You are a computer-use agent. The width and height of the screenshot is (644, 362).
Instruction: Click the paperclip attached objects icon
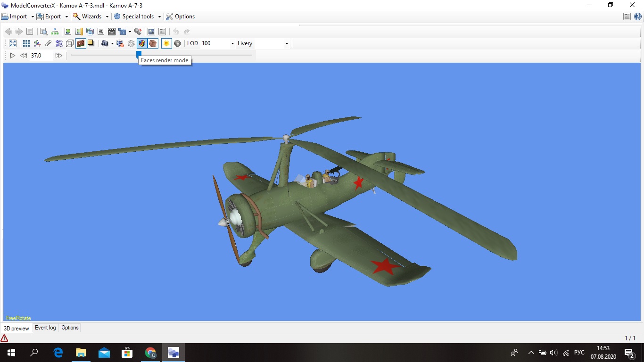point(48,43)
